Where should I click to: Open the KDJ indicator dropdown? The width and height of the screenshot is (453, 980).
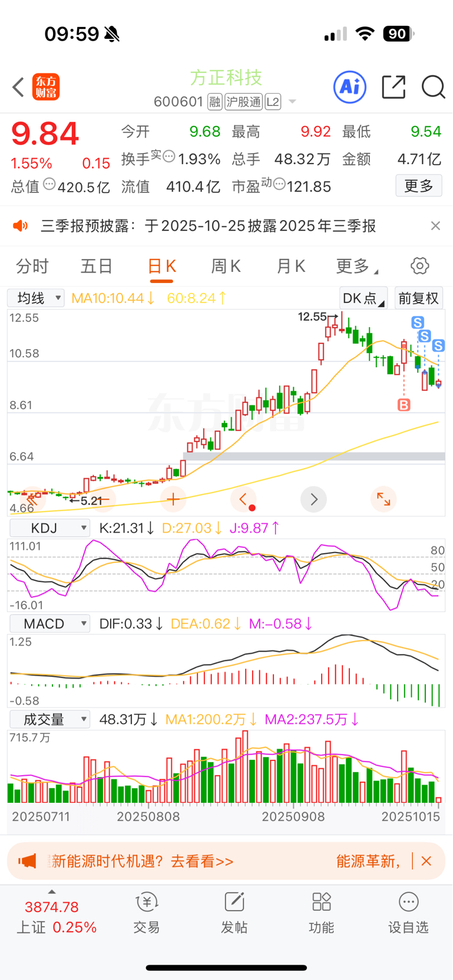click(50, 528)
